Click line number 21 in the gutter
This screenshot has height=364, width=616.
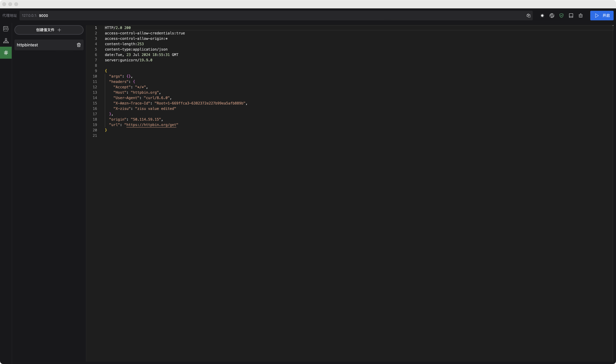point(95,136)
